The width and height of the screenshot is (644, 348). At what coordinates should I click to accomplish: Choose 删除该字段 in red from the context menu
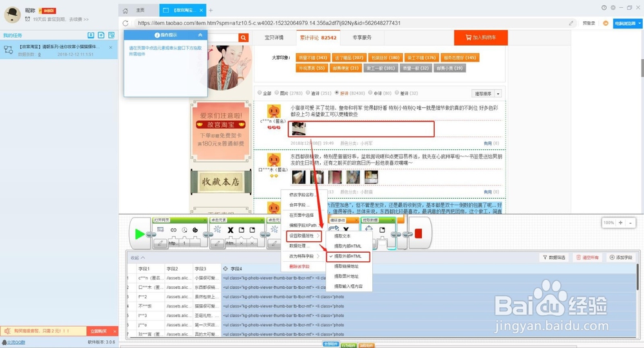click(x=299, y=266)
